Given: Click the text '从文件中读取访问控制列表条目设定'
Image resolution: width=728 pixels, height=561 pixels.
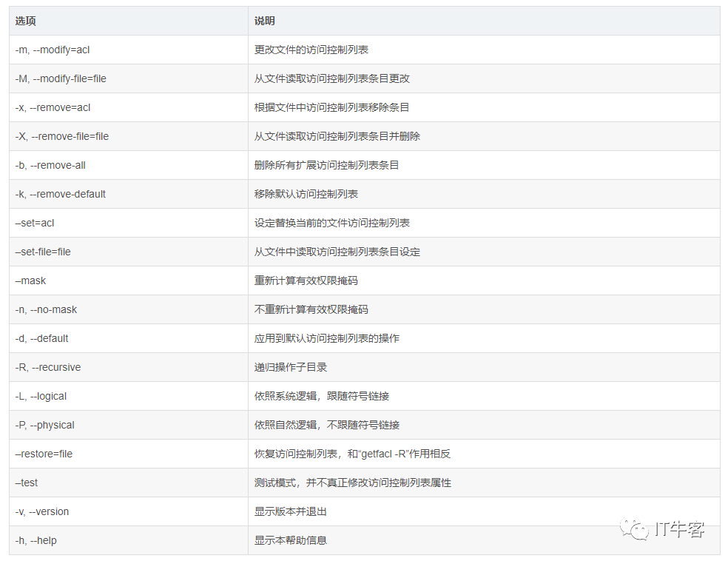Looking at the screenshot, I should [337, 252].
